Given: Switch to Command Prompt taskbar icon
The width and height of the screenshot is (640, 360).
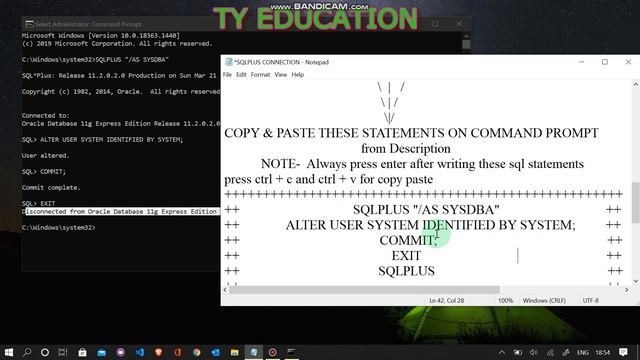Looking at the screenshot, I should 291,351.
